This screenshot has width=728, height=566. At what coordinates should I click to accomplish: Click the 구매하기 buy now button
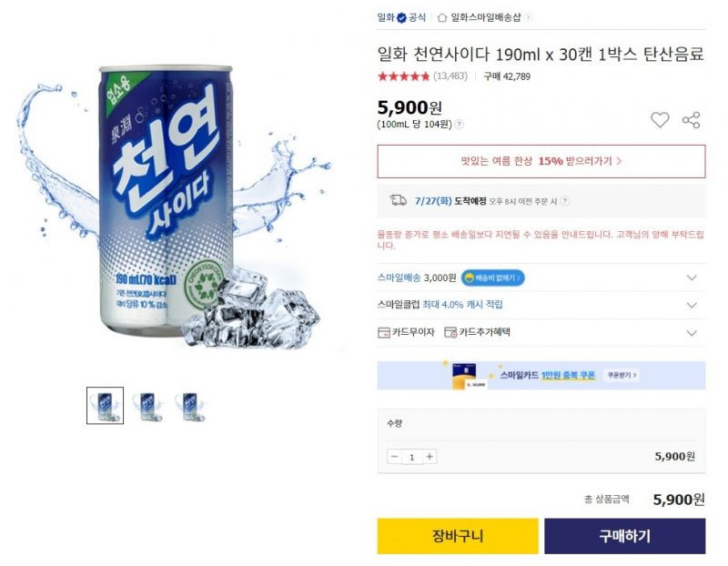[625, 536]
